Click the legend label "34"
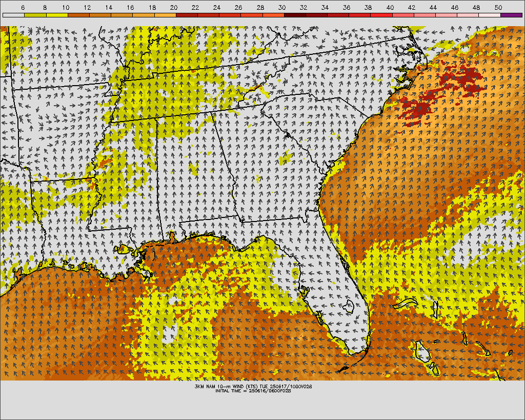The width and height of the screenshot is (525, 420). pos(325,7)
